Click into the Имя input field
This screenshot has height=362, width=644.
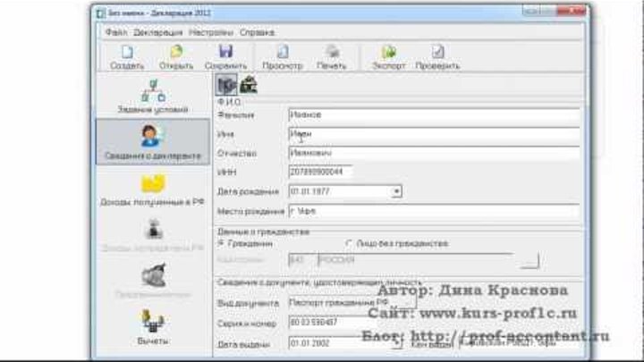(434, 134)
